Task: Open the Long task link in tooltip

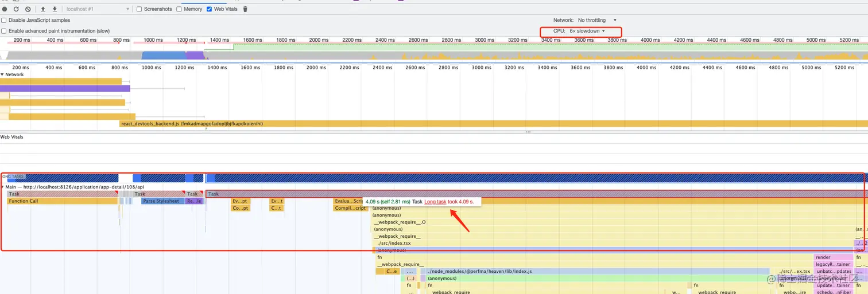Action: point(435,202)
